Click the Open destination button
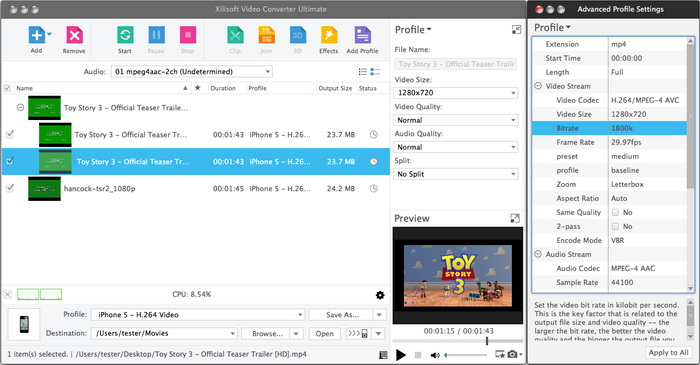This screenshot has height=365, width=700. click(x=325, y=333)
